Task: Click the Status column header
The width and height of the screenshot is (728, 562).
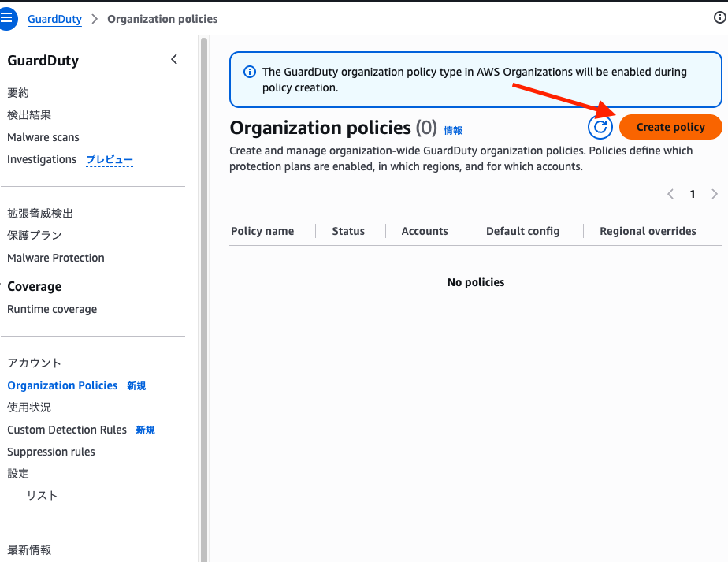Action: 348,231
